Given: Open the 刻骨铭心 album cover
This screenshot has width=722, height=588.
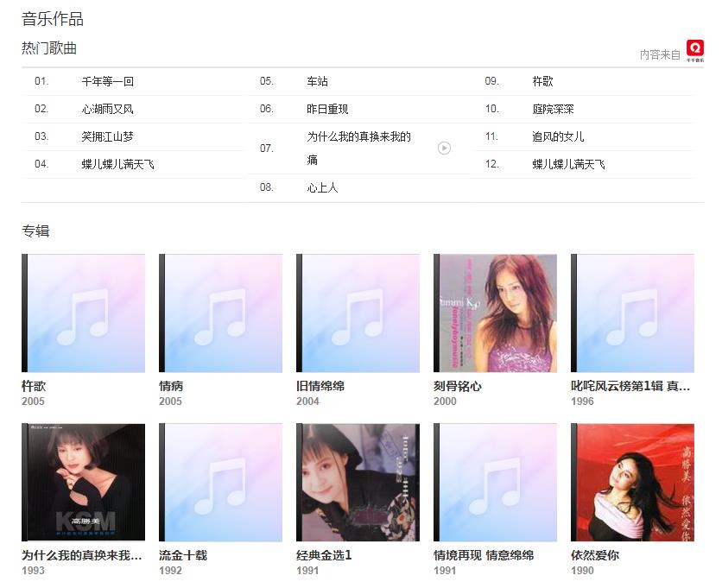Looking at the screenshot, I should pyautogui.click(x=495, y=313).
